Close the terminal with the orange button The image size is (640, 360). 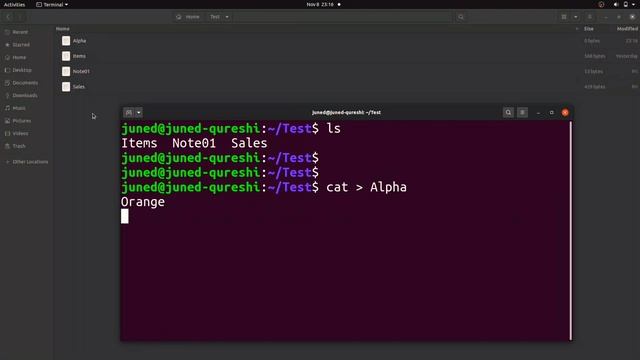pyautogui.click(x=565, y=112)
